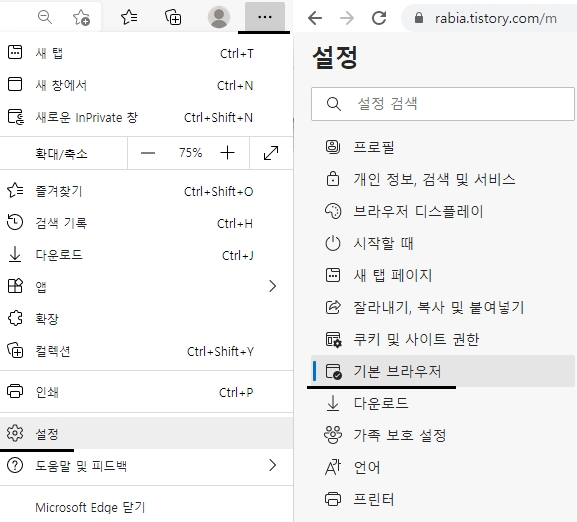Image resolution: width=577 pixels, height=522 pixels.
Task: Increase zoom with the plus button
Action: 227,153
